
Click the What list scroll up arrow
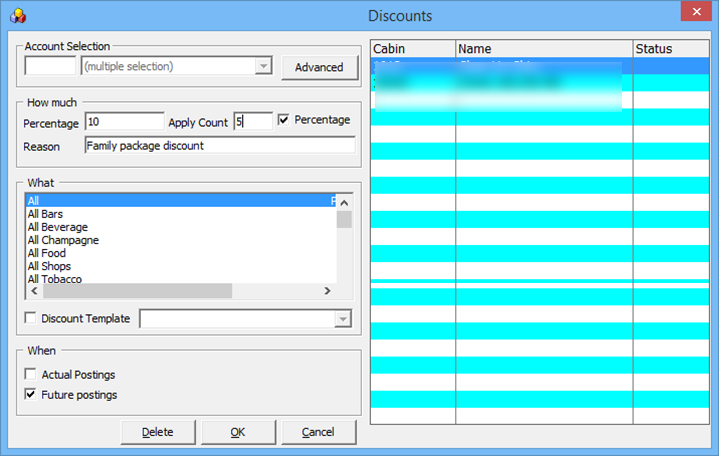click(x=344, y=202)
